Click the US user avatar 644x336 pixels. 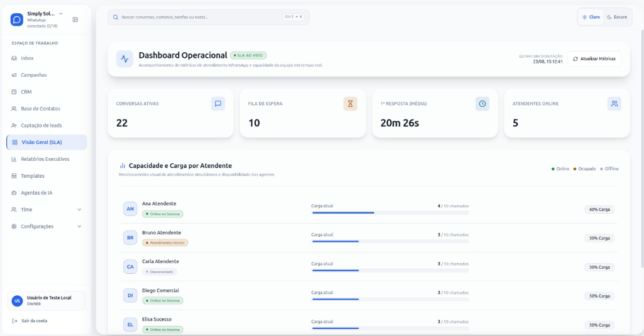pos(17,301)
